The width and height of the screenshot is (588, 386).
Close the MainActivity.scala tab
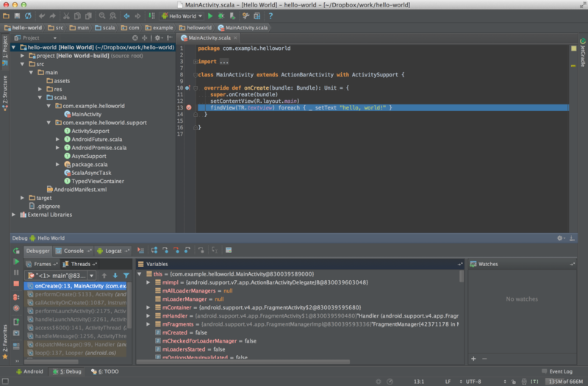click(235, 38)
